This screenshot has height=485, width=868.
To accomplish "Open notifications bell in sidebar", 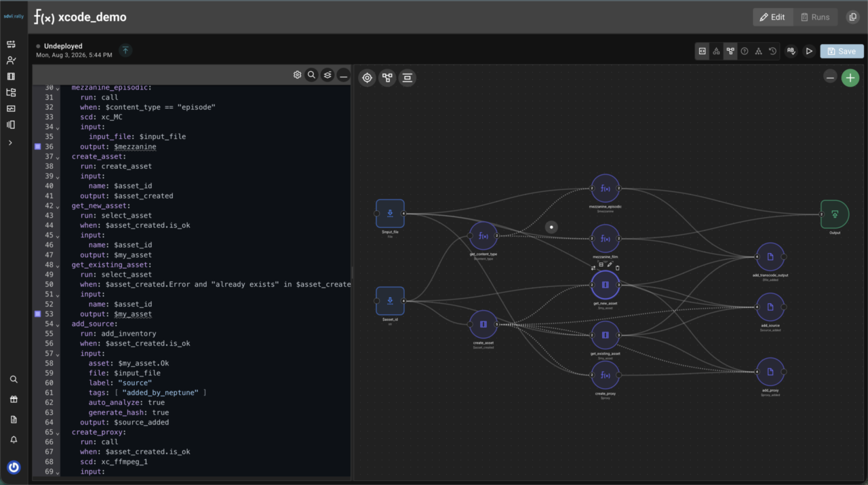I will (14, 440).
